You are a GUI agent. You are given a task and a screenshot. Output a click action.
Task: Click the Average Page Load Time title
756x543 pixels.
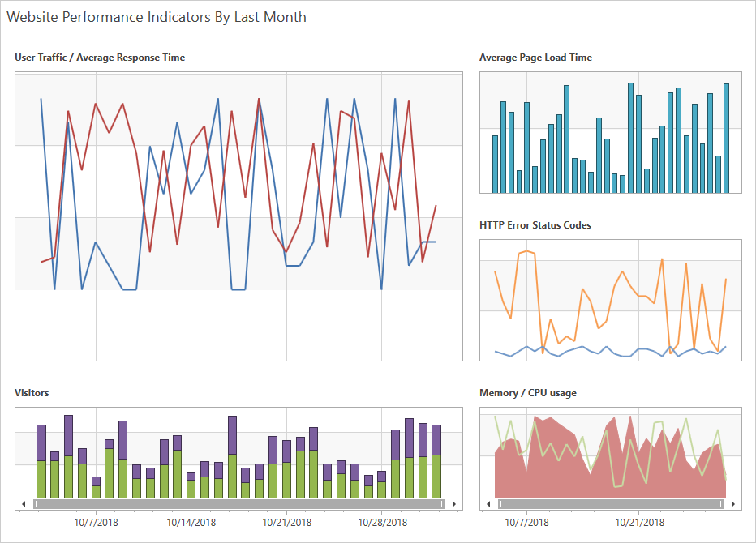tap(535, 58)
